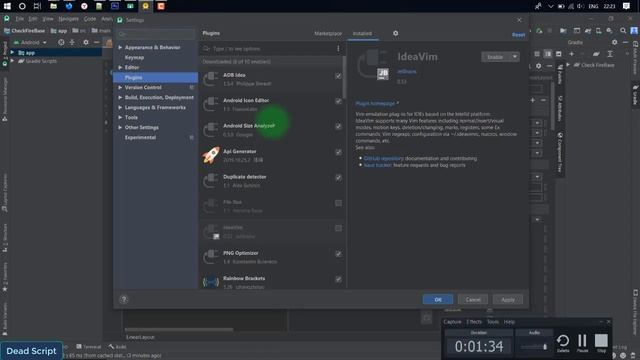Click Apply in the Settings dialog
640x360 pixels.
click(x=508, y=300)
